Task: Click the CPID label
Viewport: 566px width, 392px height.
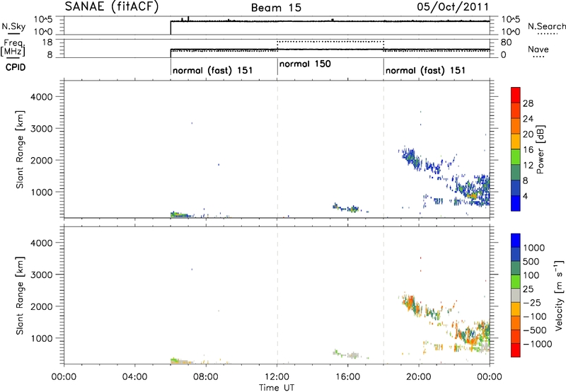Action: click(x=16, y=67)
